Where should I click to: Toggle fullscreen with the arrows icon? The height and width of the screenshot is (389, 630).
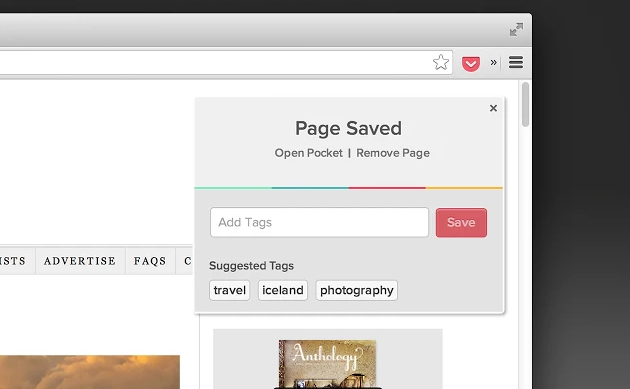(x=516, y=30)
